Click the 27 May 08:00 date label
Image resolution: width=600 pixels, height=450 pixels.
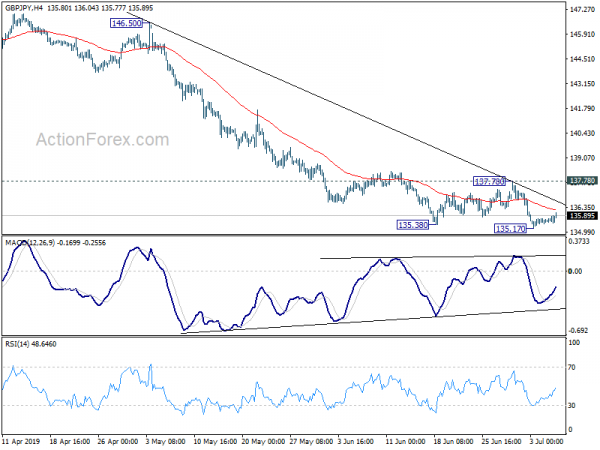(x=311, y=441)
